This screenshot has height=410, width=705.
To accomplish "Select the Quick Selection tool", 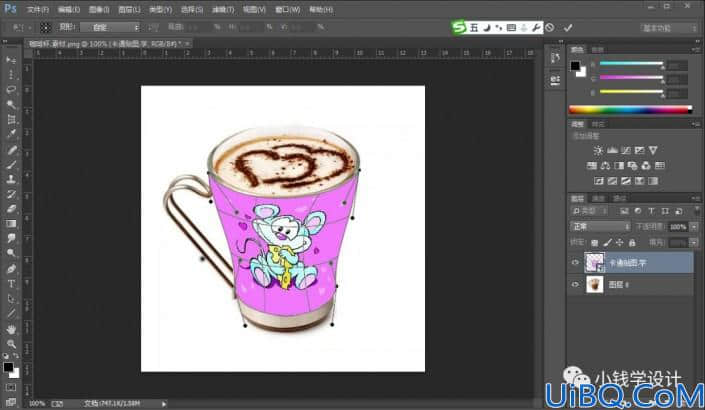I will [x=11, y=104].
